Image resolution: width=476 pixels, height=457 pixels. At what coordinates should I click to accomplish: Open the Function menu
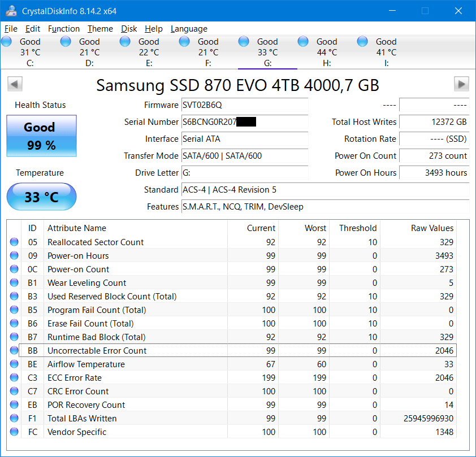click(x=64, y=29)
